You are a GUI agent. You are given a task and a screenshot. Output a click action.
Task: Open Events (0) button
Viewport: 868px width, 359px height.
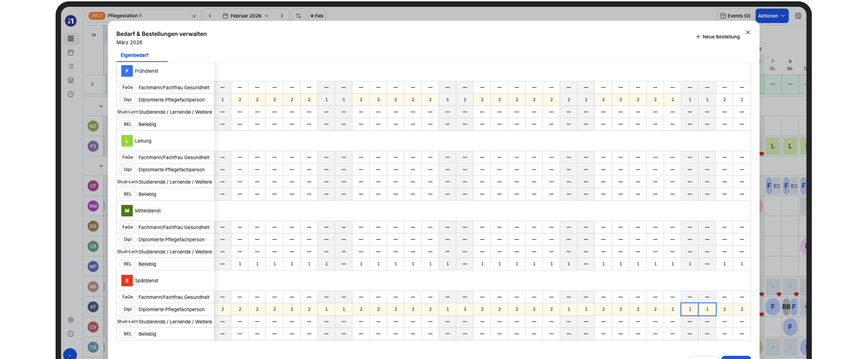click(x=735, y=16)
